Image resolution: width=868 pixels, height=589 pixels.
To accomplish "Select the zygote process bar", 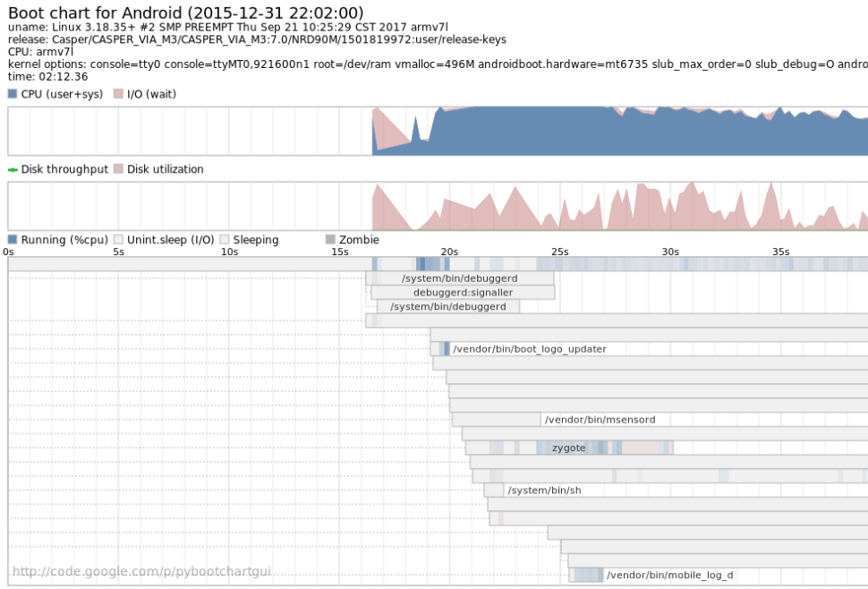I will [570, 448].
